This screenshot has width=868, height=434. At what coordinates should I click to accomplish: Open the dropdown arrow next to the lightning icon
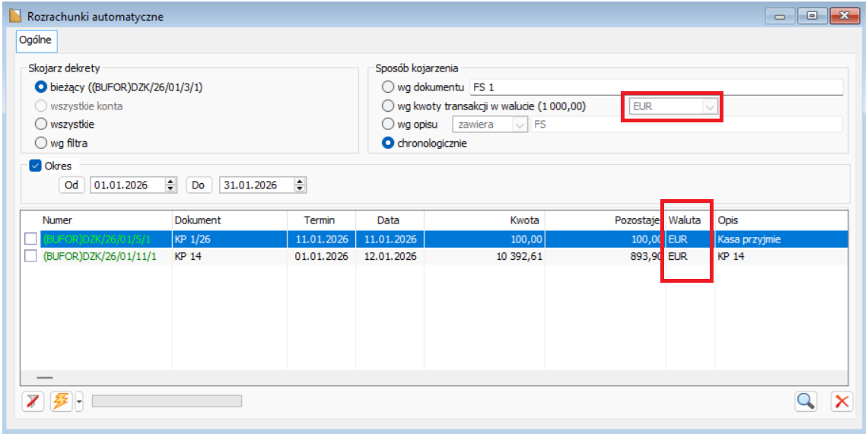pos(78,401)
